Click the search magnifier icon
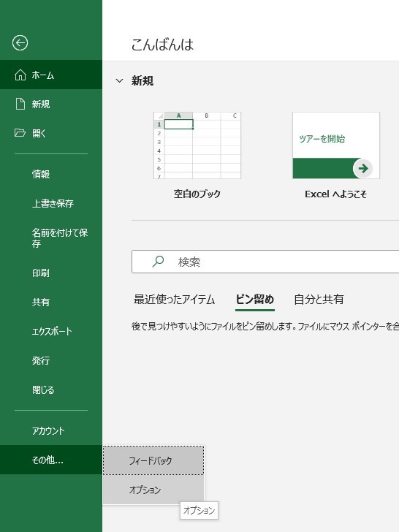The height and width of the screenshot is (532, 399). pyautogui.click(x=158, y=262)
